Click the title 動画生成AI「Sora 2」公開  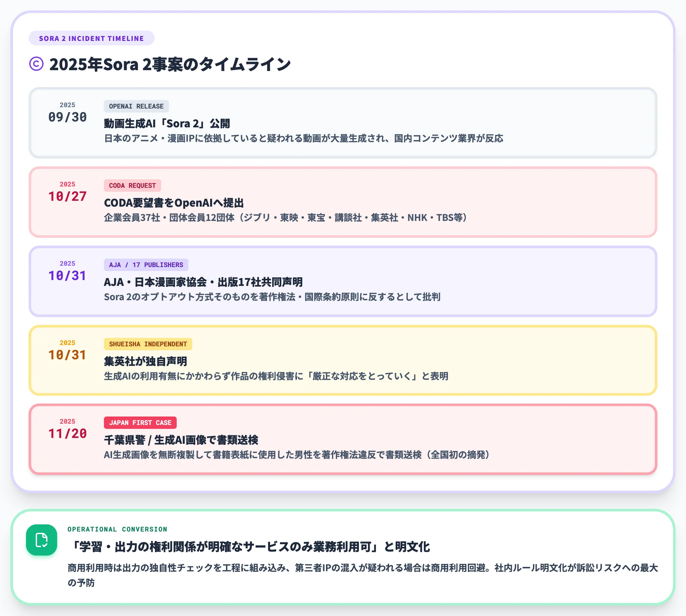[x=167, y=123]
